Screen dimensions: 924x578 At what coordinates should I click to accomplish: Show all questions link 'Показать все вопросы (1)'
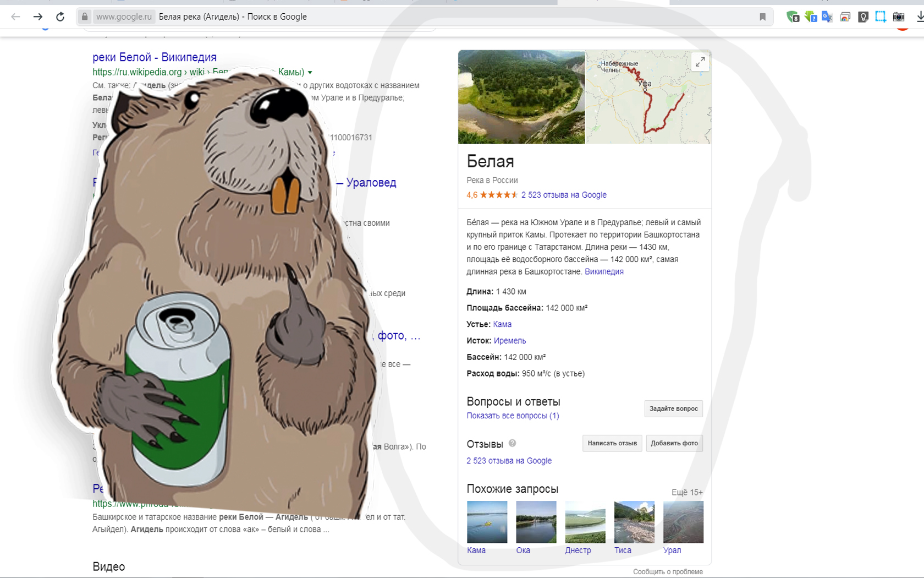click(x=513, y=416)
